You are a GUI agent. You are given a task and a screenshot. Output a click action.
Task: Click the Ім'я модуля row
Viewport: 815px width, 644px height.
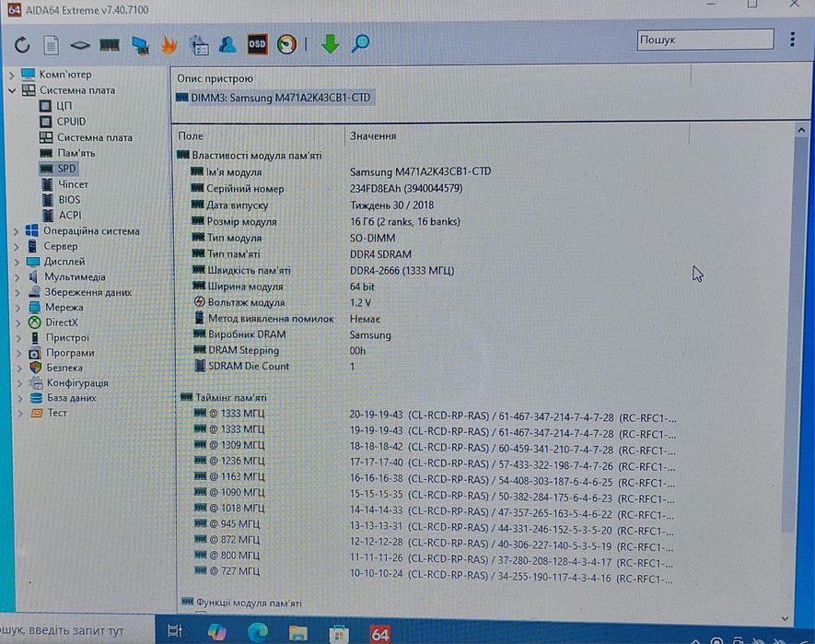(341, 172)
